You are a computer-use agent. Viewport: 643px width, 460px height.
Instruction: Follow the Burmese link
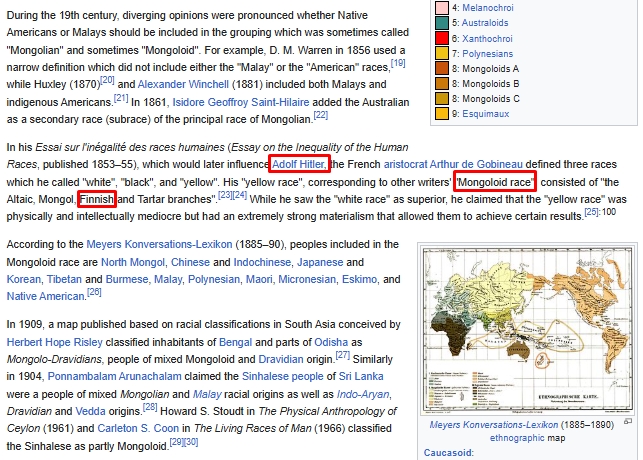click(x=127, y=280)
